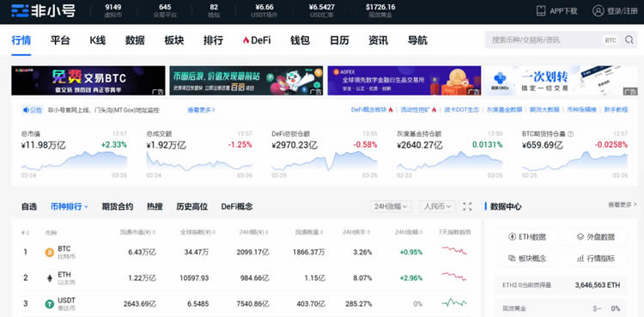Open the 行情指标 shortcut
Viewport: 644px width, 317px height.
pos(596,259)
